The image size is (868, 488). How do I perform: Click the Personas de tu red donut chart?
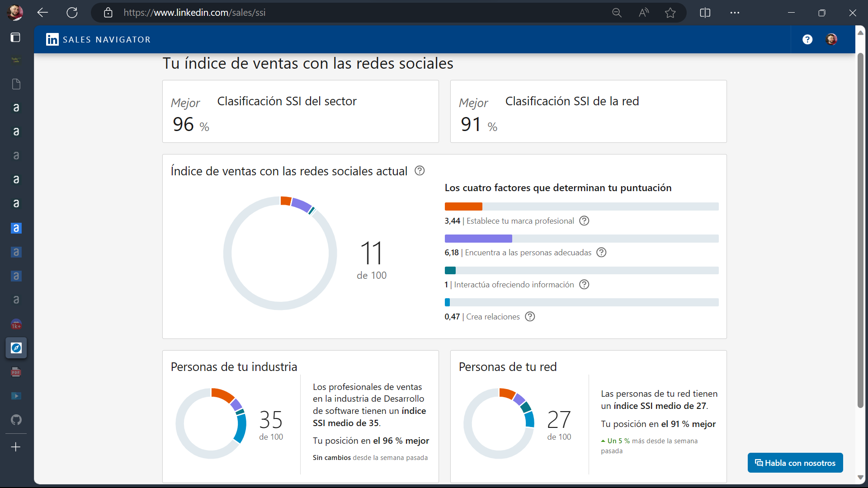(499, 423)
